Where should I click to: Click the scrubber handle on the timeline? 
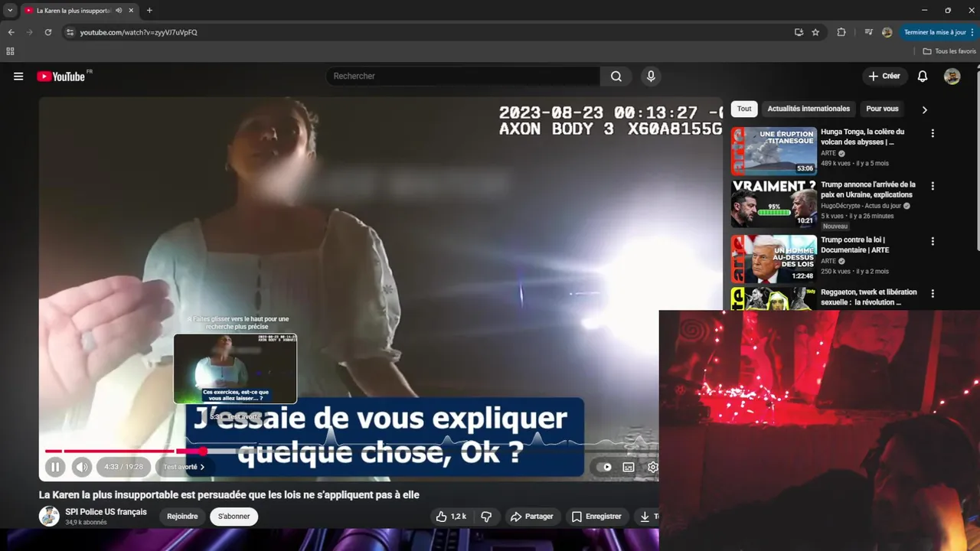click(203, 452)
